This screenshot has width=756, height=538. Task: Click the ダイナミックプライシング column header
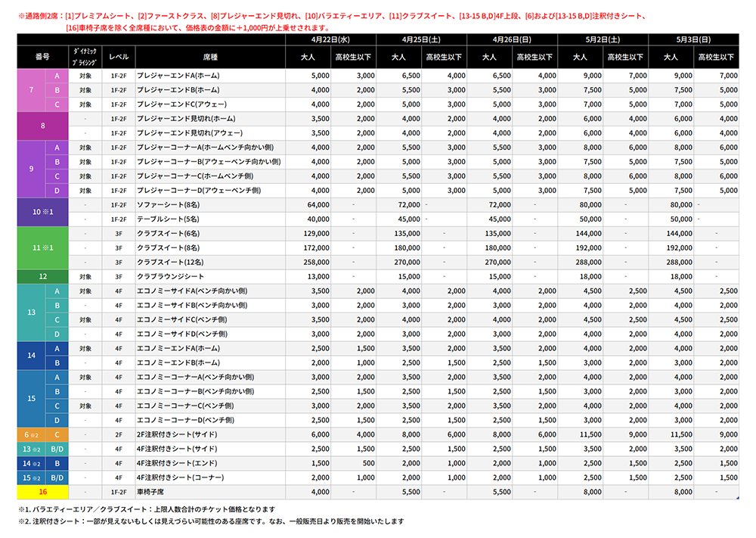(x=85, y=57)
